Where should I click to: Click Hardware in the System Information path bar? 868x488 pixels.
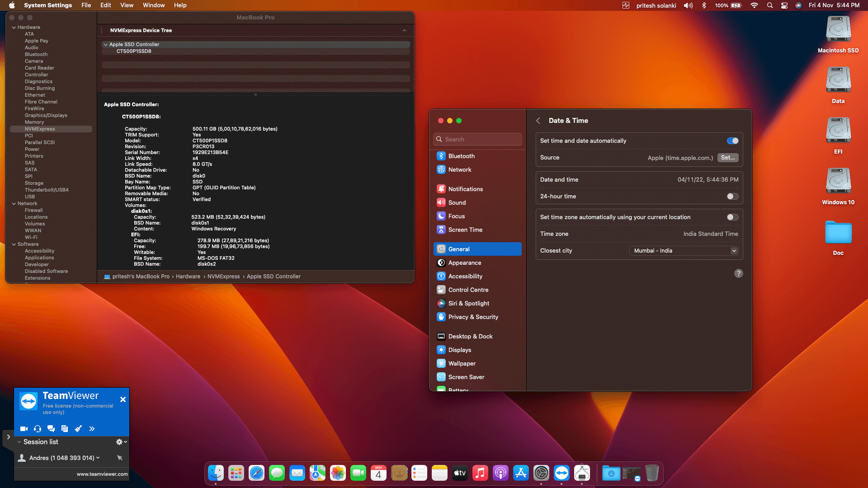[188, 277]
